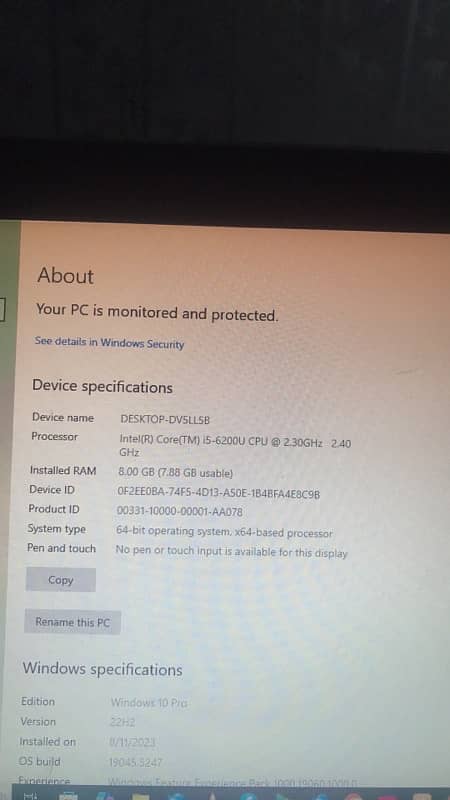Select the DESKTOP-DV5LL5B device name value
The height and width of the screenshot is (800, 450).
[165, 420]
